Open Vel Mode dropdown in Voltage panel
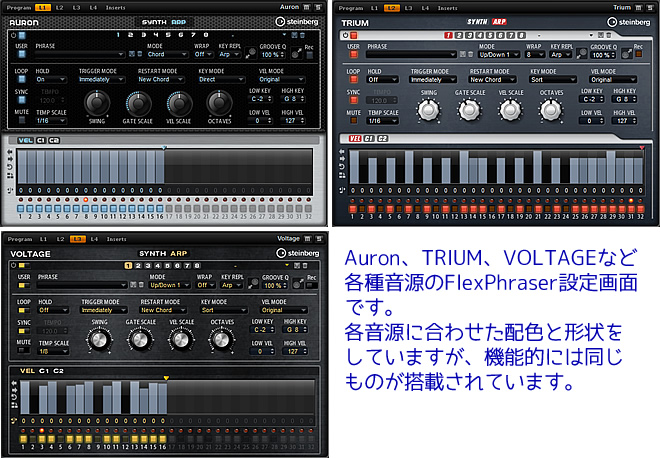 (x=284, y=310)
